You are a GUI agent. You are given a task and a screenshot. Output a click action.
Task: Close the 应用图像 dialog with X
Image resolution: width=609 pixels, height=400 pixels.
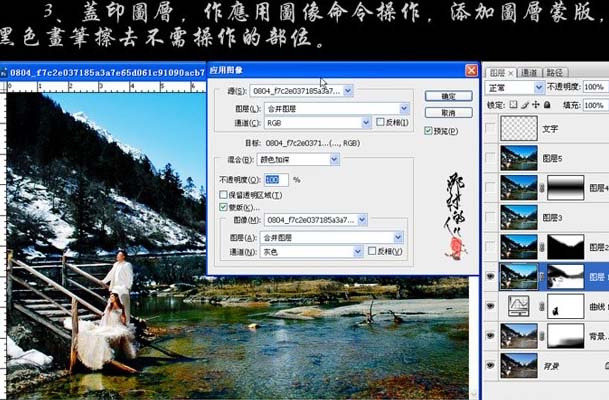[471, 71]
